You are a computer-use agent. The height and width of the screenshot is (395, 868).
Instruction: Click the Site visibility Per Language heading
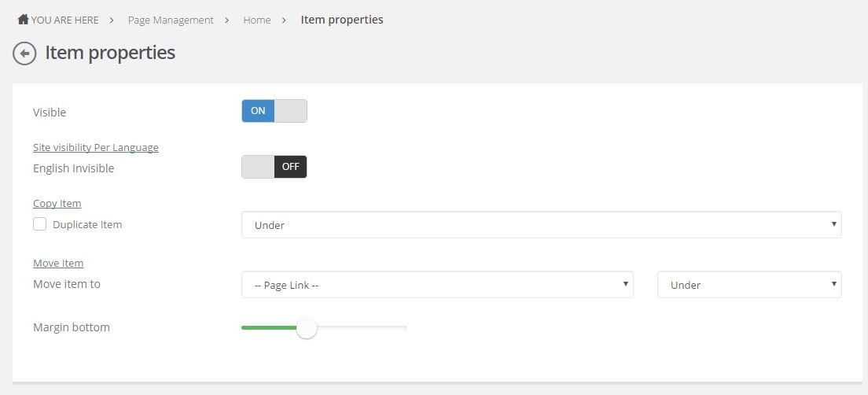(96, 147)
